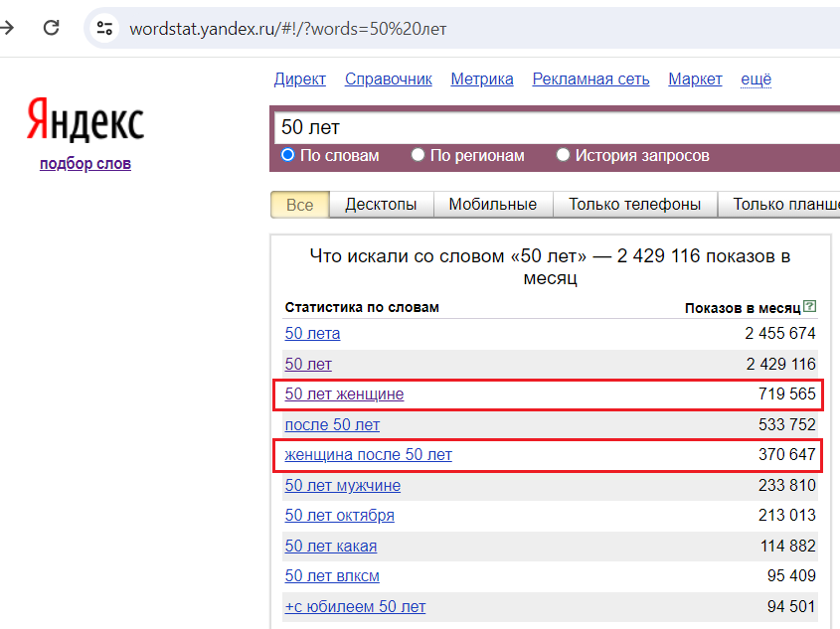Click the подбор слов link
Screen dimensions: 840x629
point(85,163)
